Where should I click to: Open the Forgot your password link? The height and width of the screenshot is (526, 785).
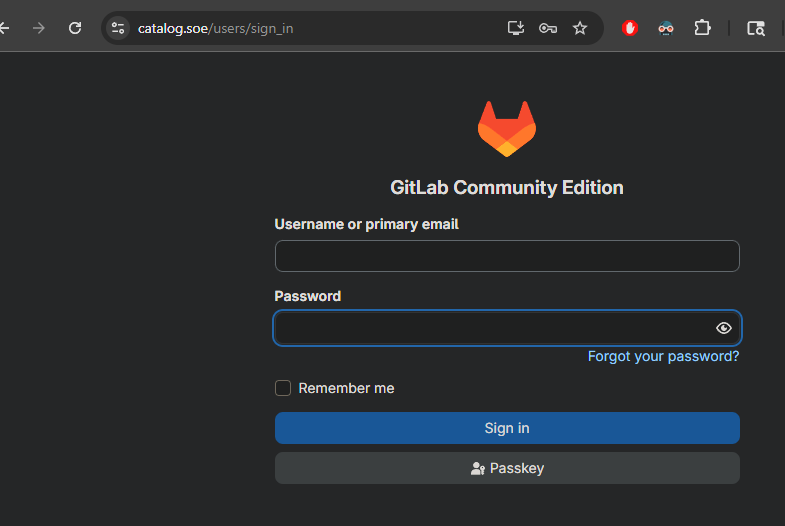click(x=663, y=356)
